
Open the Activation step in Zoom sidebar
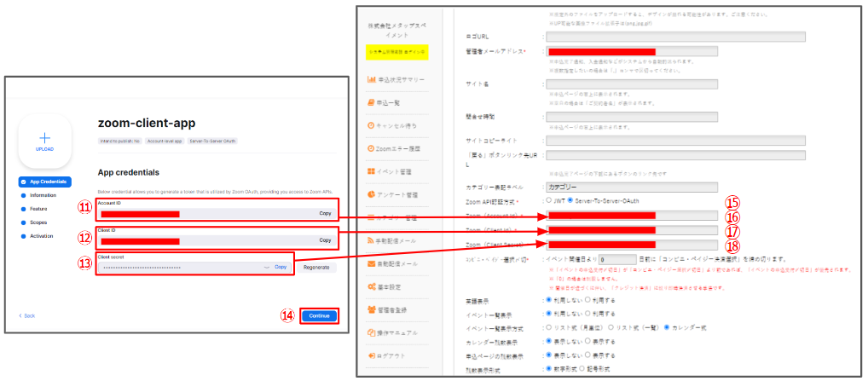pyautogui.click(x=42, y=236)
